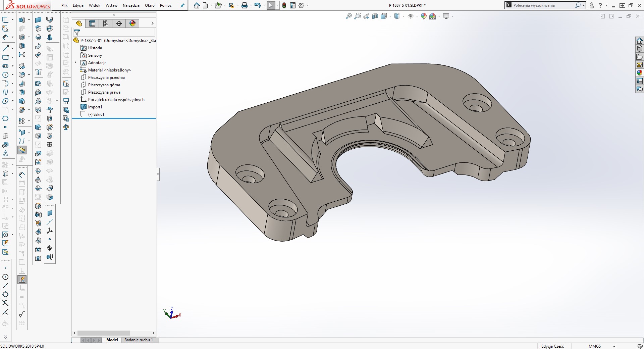Open the FeatureManager design tree tab

(x=79, y=23)
